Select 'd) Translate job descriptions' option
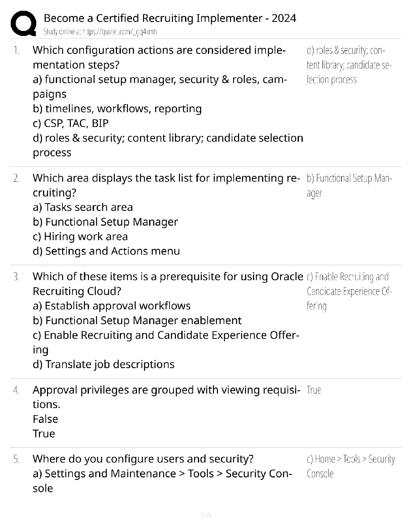The width and height of the screenshot is (411, 532). pyautogui.click(x=103, y=364)
